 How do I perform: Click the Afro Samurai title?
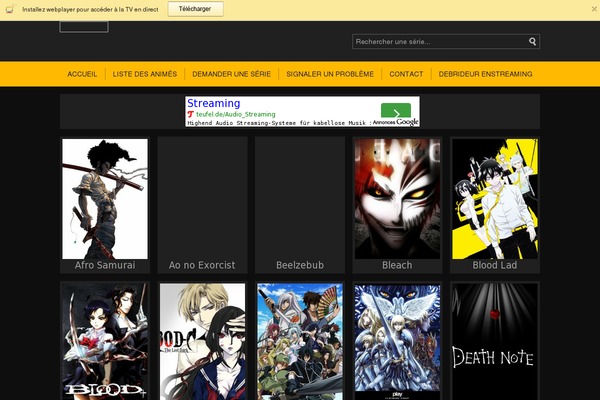coord(105,265)
